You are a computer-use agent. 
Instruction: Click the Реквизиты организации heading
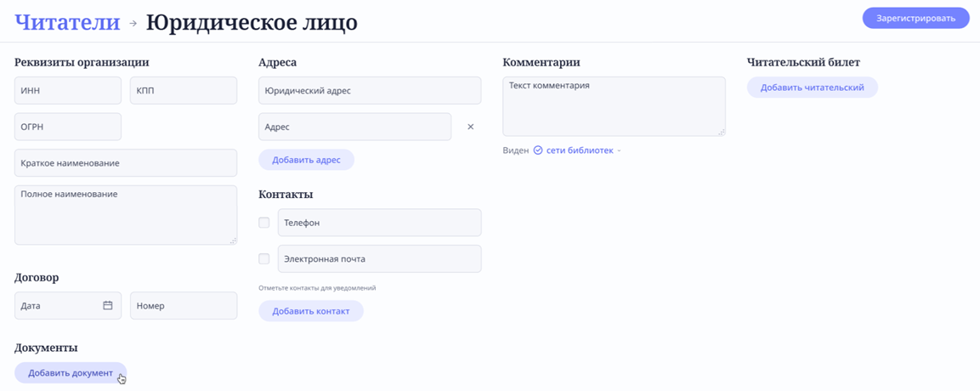[82, 62]
